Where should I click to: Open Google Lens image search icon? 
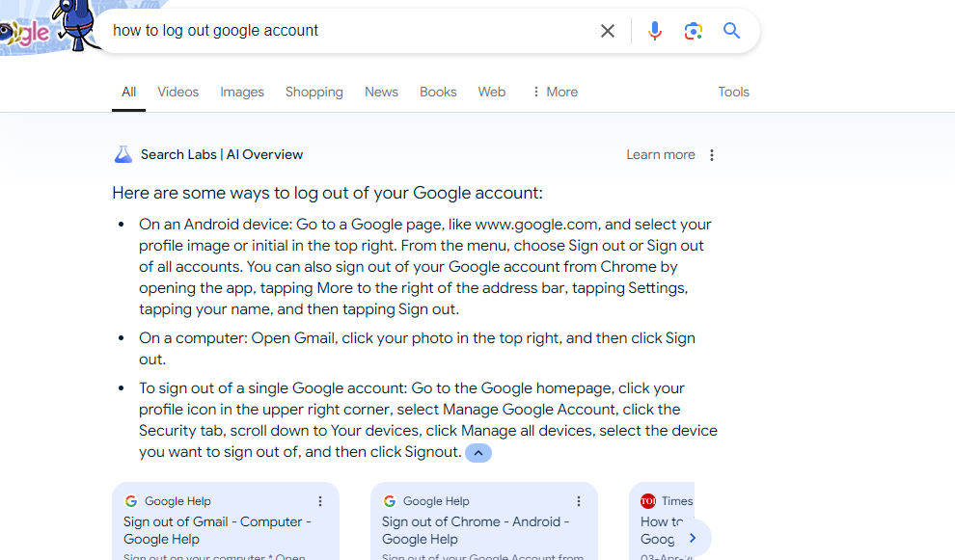[x=694, y=31]
